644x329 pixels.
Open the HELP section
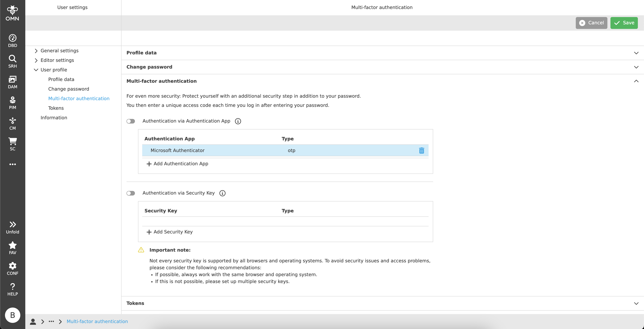(x=12, y=289)
